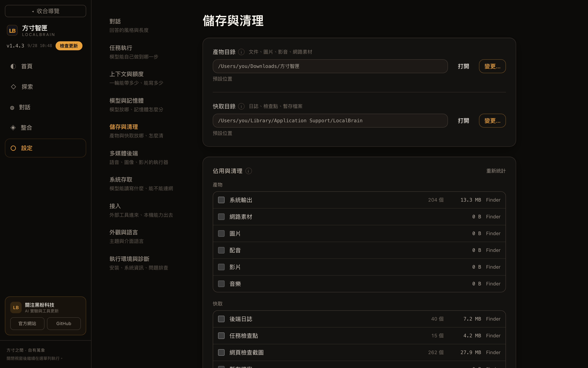Click 打開 for the 快取目錄 path
588x368 pixels.
(463, 121)
